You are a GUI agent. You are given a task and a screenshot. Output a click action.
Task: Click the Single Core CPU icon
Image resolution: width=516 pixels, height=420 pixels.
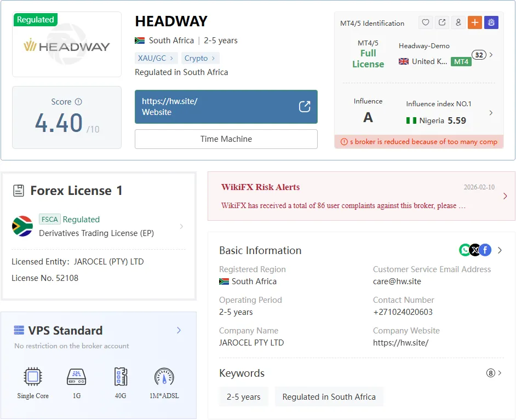33,376
